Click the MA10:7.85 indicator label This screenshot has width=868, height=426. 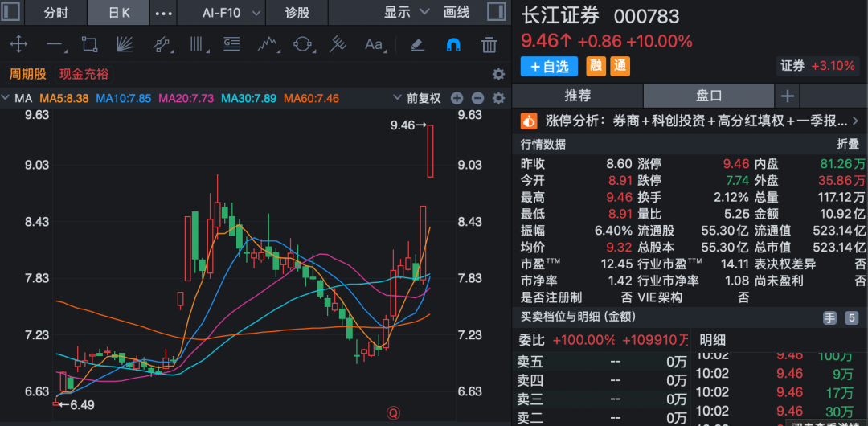[124, 99]
